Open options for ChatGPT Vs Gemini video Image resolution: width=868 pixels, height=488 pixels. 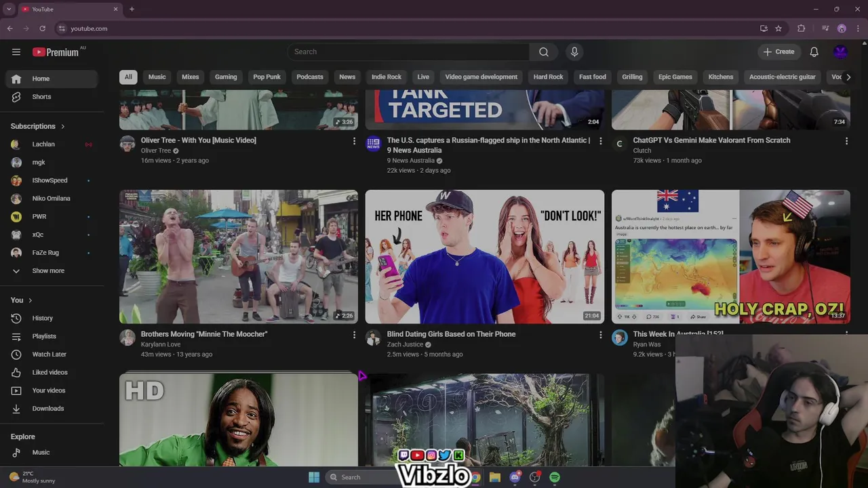tap(846, 141)
